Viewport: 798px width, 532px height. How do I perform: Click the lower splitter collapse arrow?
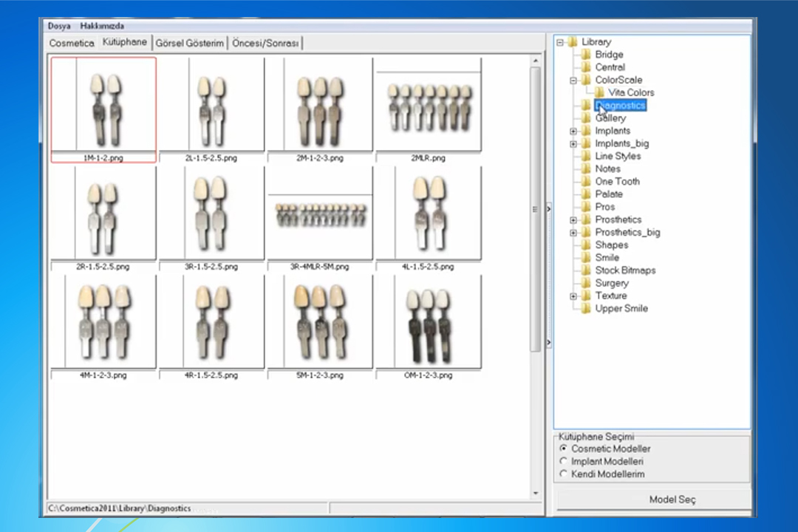pos(548,343)
